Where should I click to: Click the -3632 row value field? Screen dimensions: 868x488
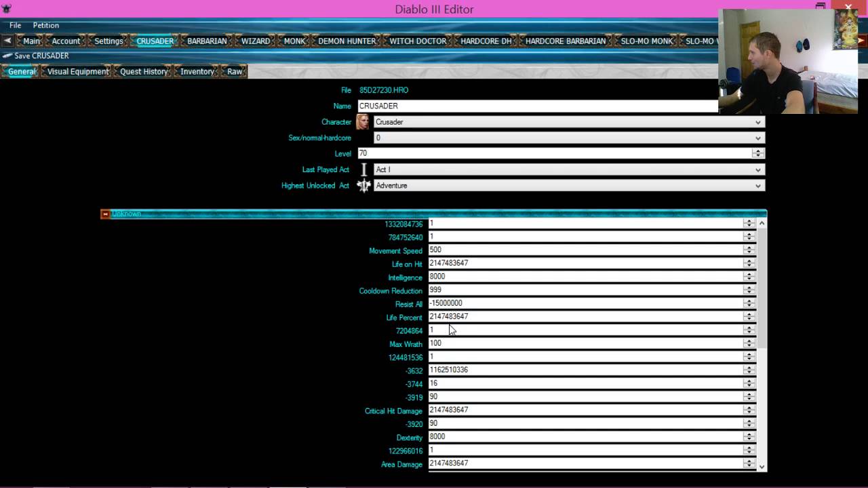[585, 370]
